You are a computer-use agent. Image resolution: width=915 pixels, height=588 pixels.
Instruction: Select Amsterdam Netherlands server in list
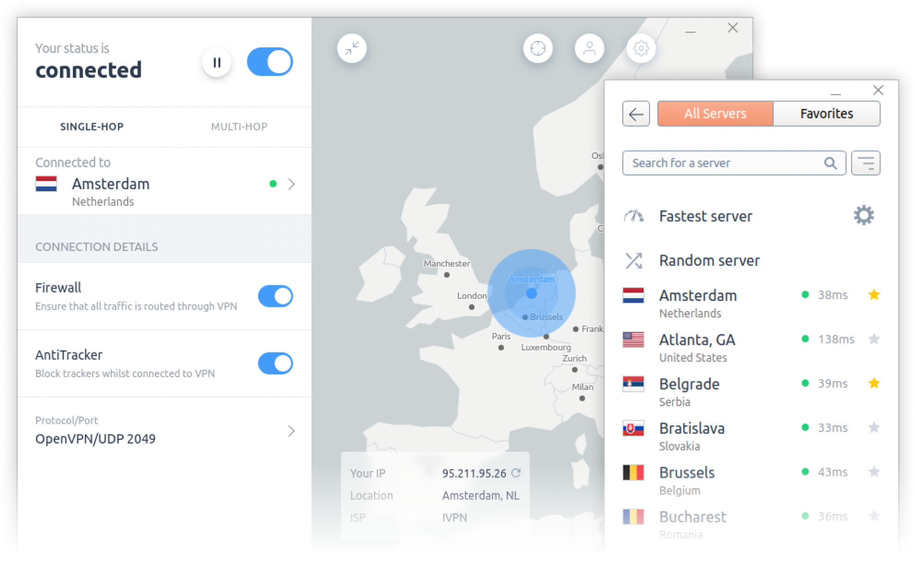click(751, 303)
